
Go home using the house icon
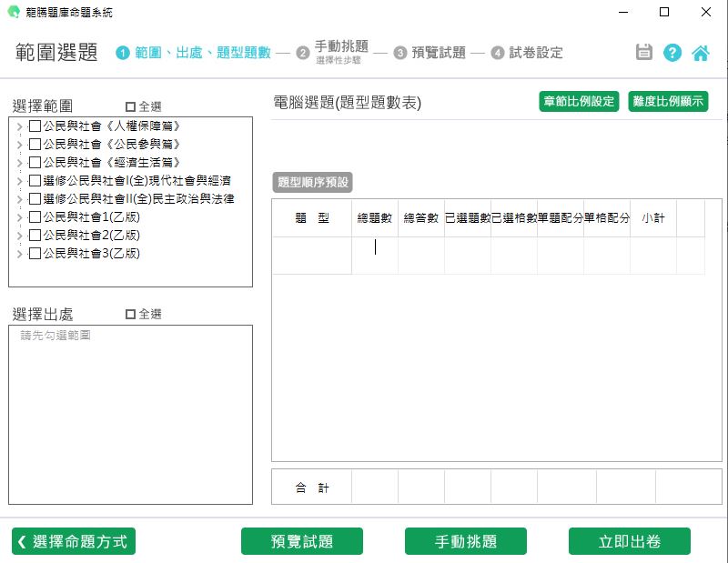pos(701,52)
